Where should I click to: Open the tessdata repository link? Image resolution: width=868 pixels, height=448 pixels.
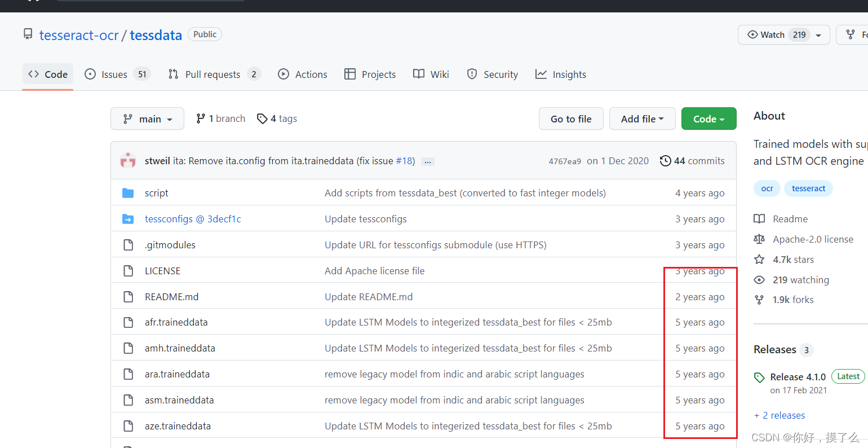click(x=156, y=35)
